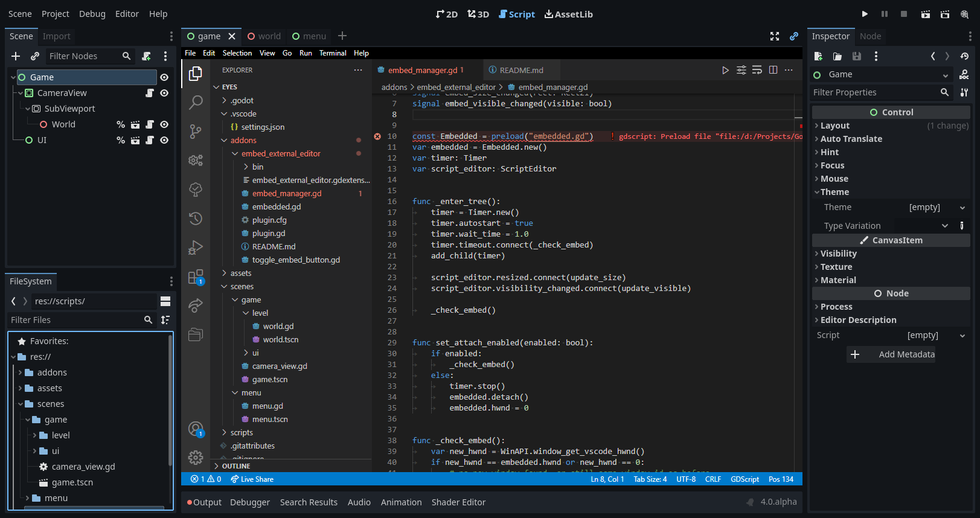Run the Godot project
980x518 pixels.
(x=865, y=14)
